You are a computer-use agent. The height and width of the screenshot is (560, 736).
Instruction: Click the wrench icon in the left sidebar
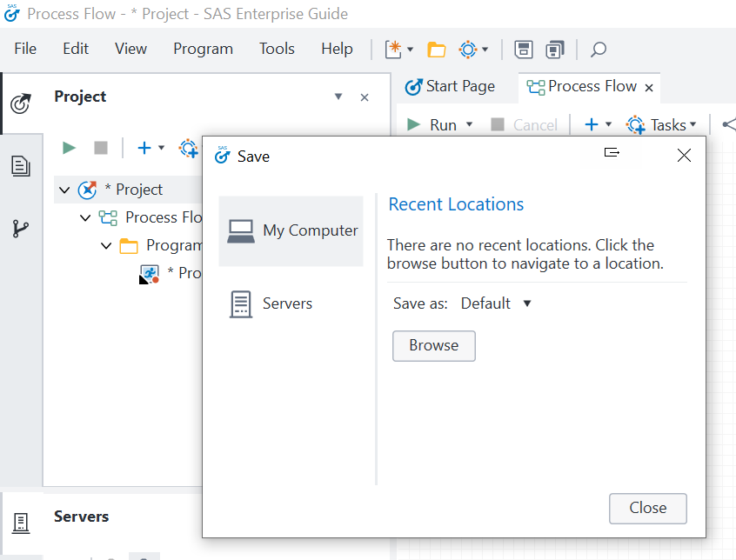[x=21, y=229]
